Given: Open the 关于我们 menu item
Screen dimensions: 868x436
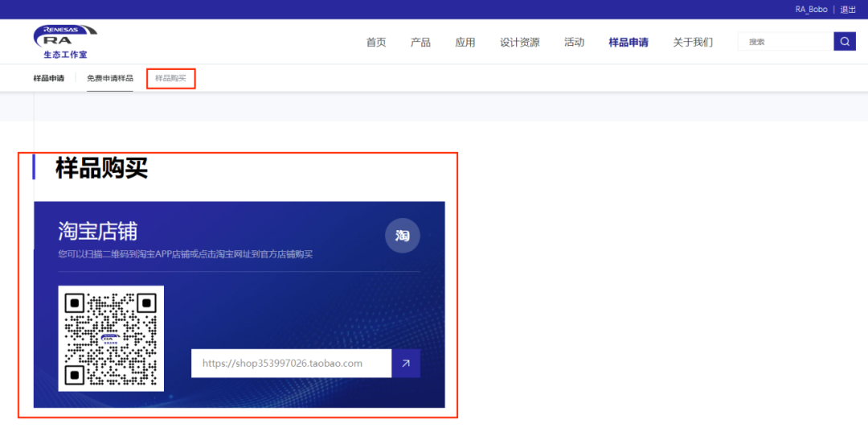Looking at the screenshot, I should tap(693, 42).
